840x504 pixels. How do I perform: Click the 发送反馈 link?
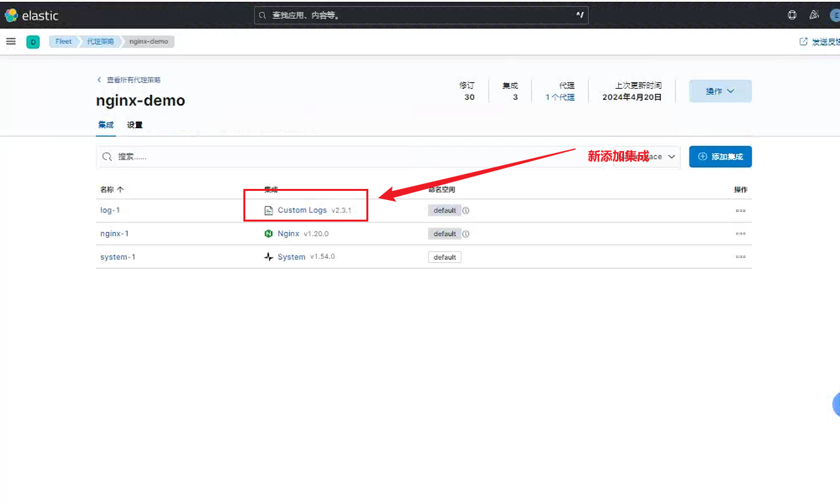820,42
